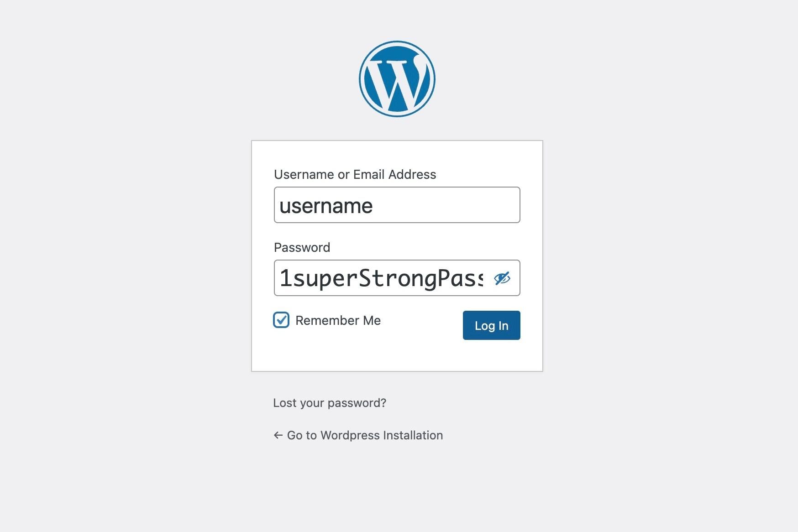Image resolution: width=798 pixels, height=532 pixels.
Task: Click the WordPress logo
Action: [397, 79]
